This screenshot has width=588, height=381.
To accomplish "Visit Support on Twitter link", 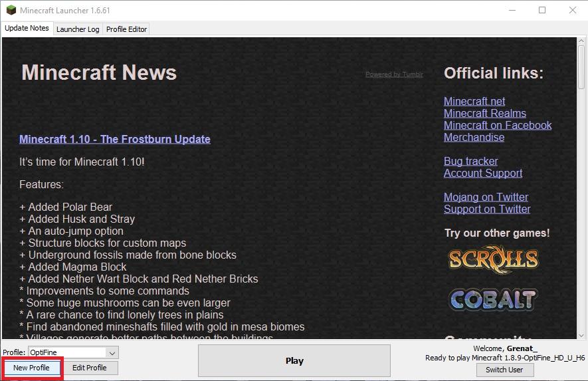I will click(x=487, y=209).
